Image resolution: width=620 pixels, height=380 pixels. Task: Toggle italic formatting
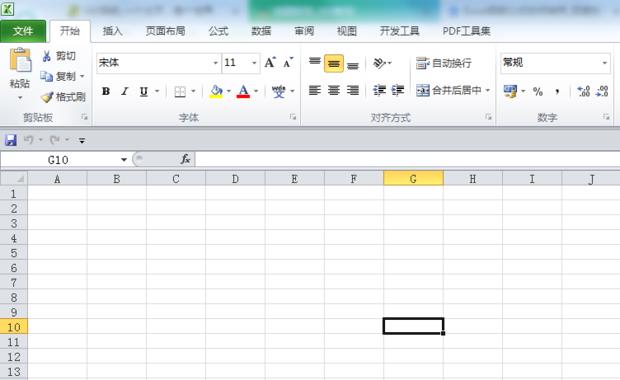125,91
